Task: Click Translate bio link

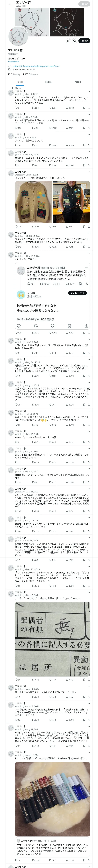Action: [x=14, y=62]
